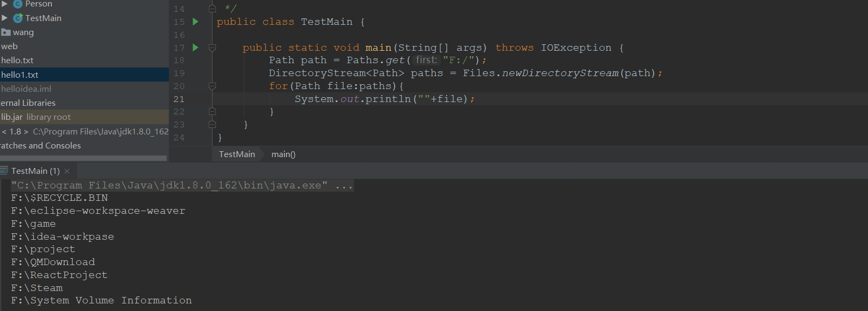Click the project panel horizontal scrollbar

pos(83,158)
